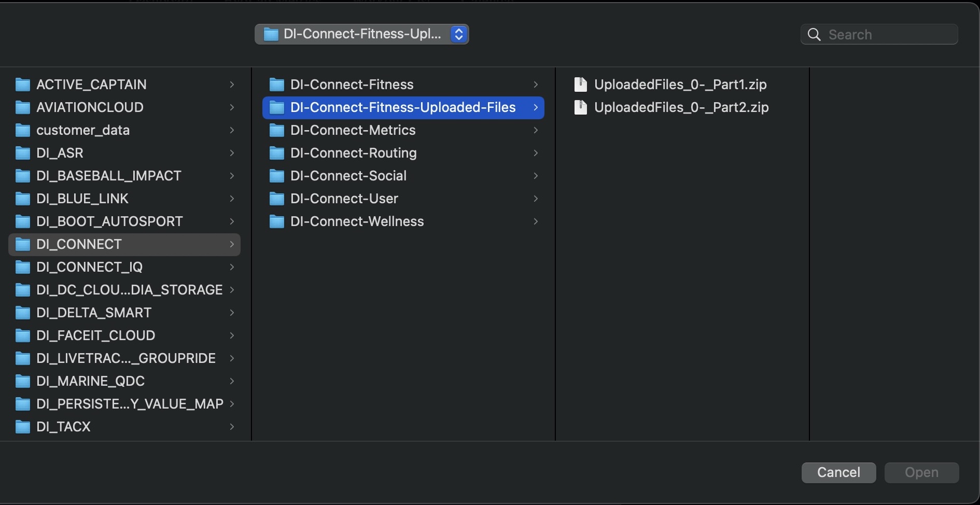Select the DI_FACEIT_CLOUD folder

95,335
